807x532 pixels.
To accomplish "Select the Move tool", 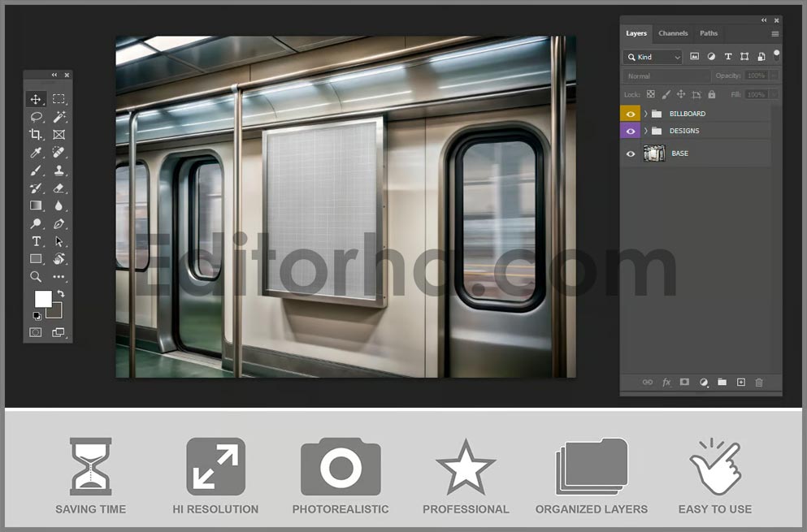I will 36,99.
